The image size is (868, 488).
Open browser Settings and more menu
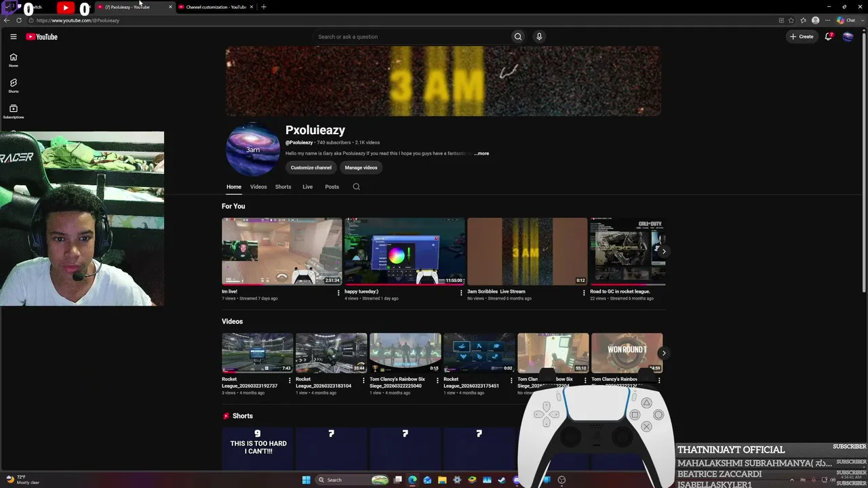point(827,20)
